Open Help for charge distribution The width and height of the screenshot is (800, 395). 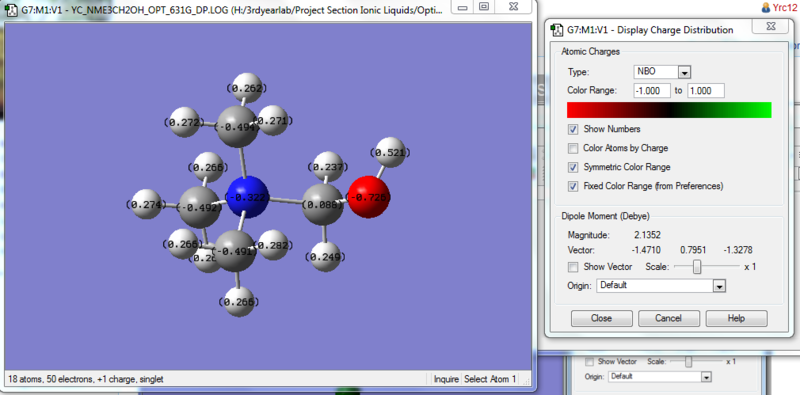click(736, 318)
